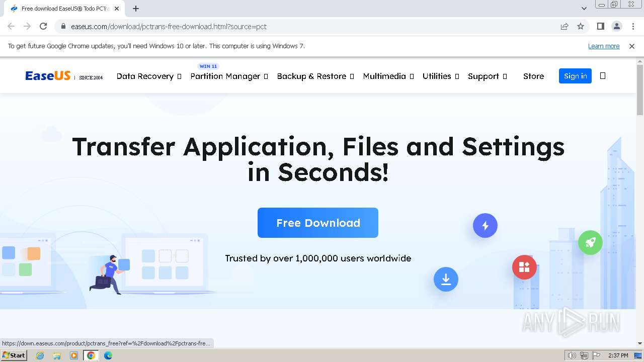Viewport: 644px width, 362px height.
Task: Click the EaseUS logo
Action: [48, 76]
